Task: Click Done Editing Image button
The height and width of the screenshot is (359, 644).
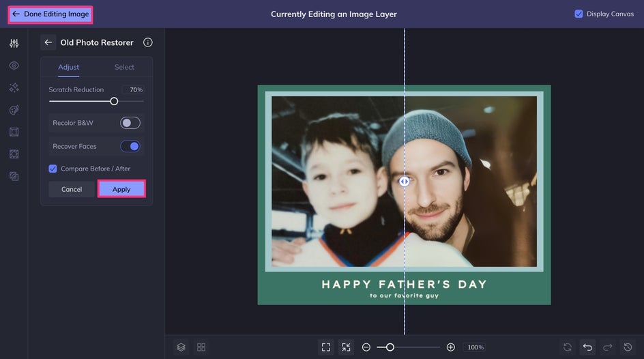Action: pyautogui.click(x=50, y=14)
